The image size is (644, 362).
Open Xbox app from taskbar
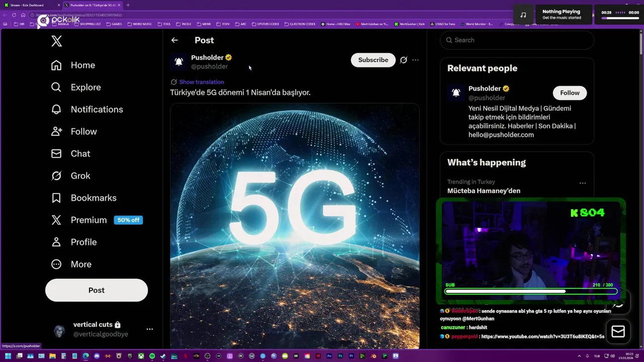(x=141, y=356)
